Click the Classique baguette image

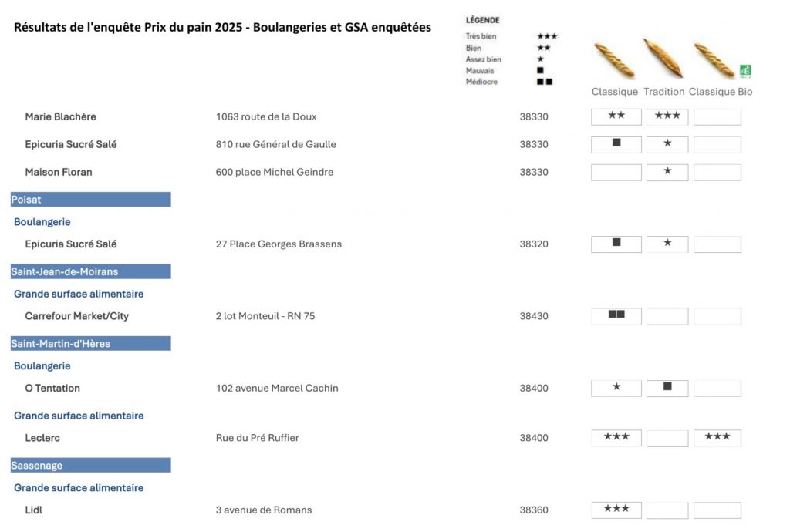pos(613,61)
